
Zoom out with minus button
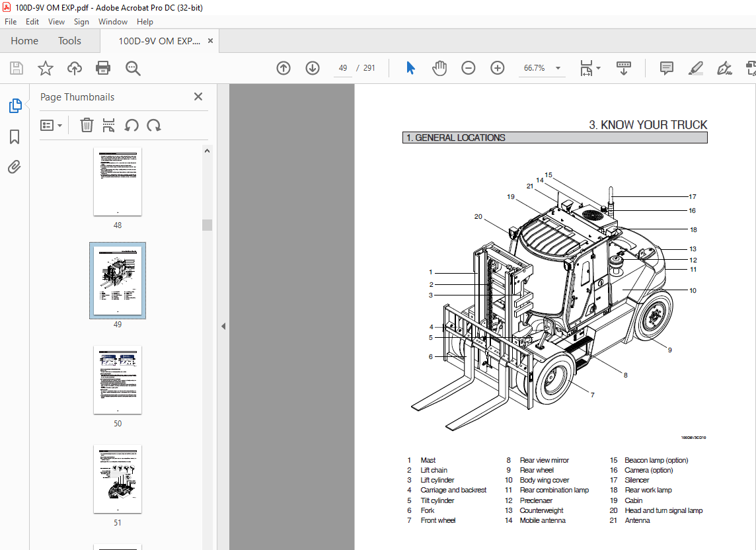click(468, 68)
